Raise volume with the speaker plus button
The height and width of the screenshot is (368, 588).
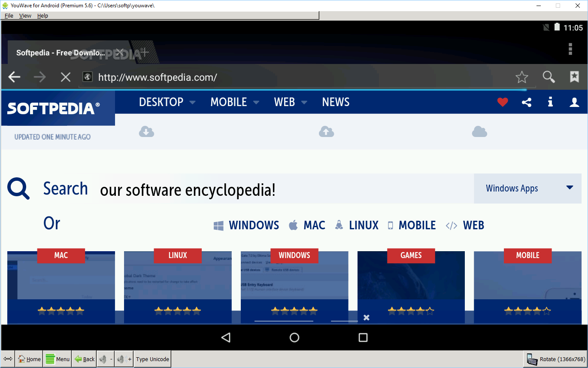point(124,359)
